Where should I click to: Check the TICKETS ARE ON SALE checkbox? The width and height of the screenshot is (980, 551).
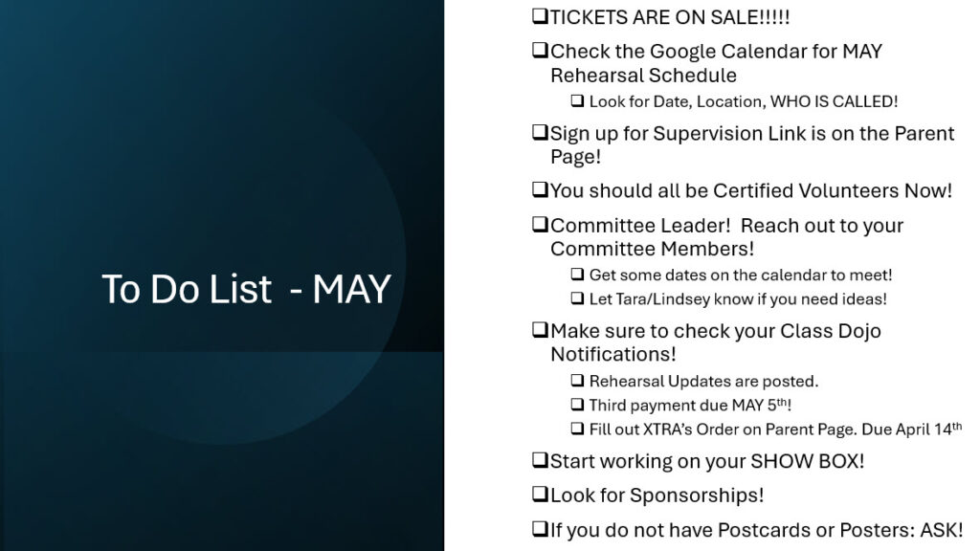pyautogui.click(x=540, y=15)
